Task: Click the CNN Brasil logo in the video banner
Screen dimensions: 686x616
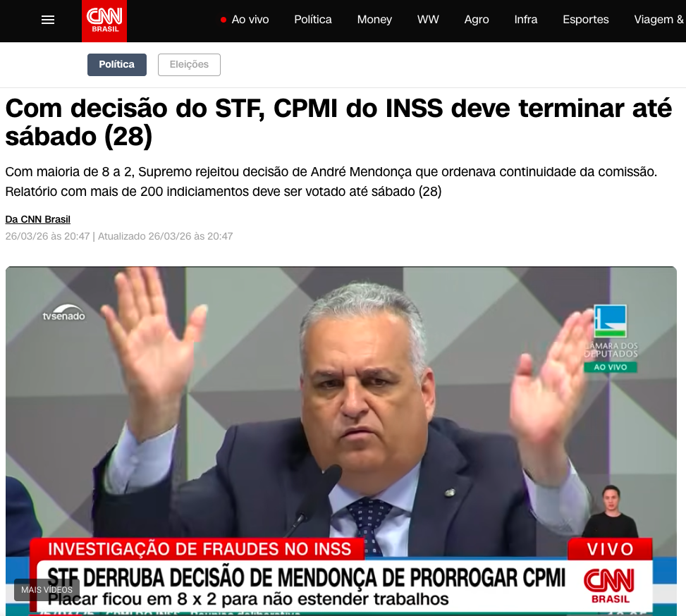Action: tap(609, 586)
